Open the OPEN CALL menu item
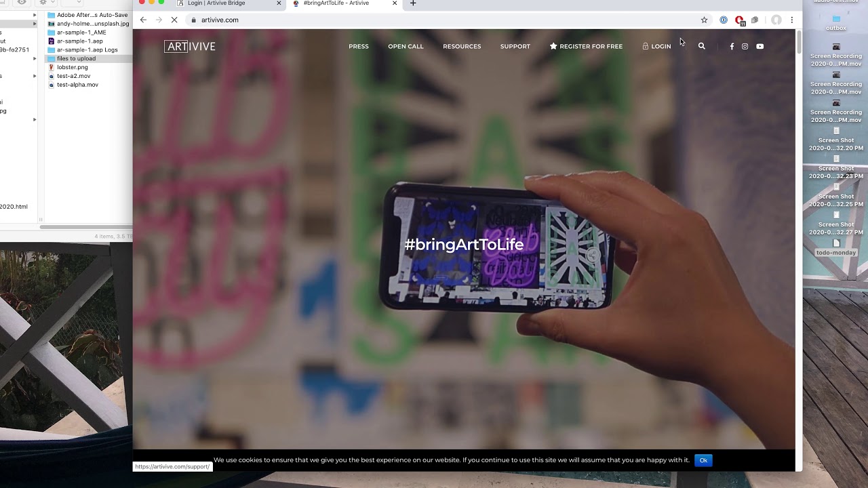 (406, 46)
